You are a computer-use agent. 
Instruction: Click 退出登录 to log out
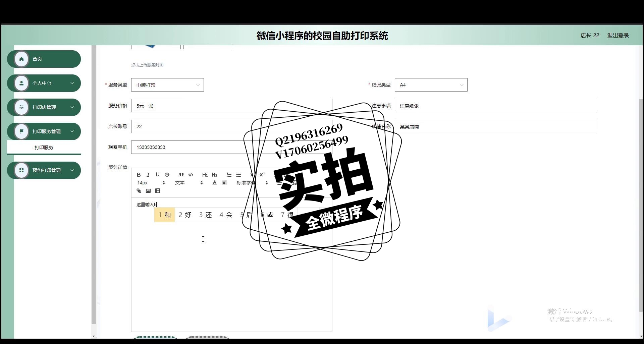point(618,36)
